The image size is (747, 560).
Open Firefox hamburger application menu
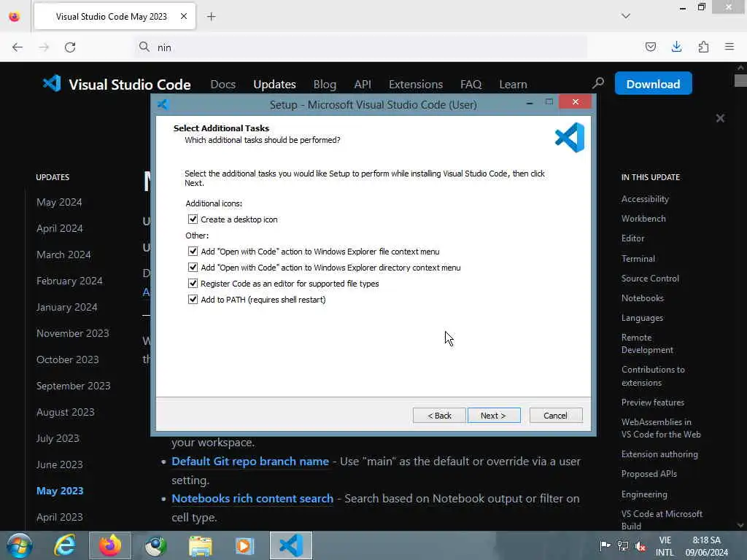click(729, 47)
